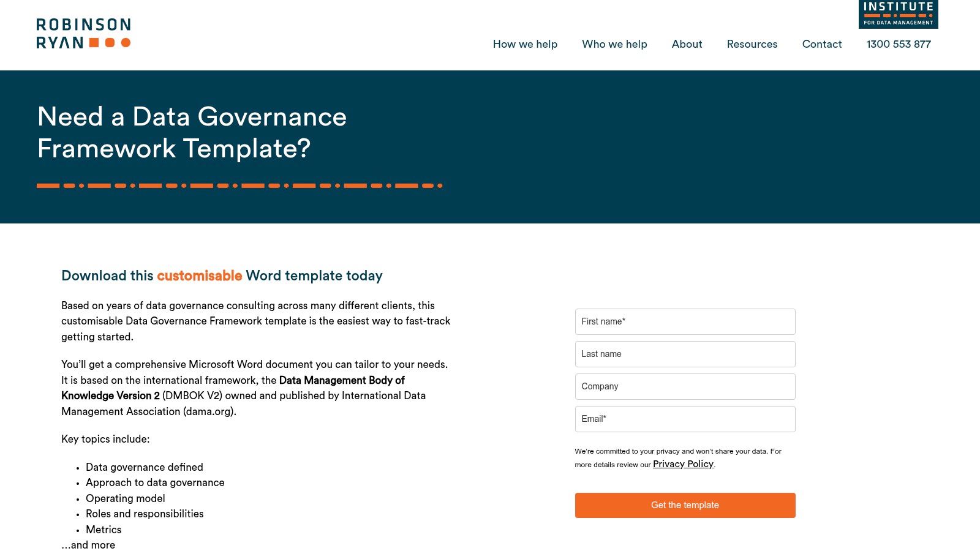Click the 'Need a Data Governance Framework Template?' heading
980x551 pixels.
pyautogui.click(x=192, y=132)
